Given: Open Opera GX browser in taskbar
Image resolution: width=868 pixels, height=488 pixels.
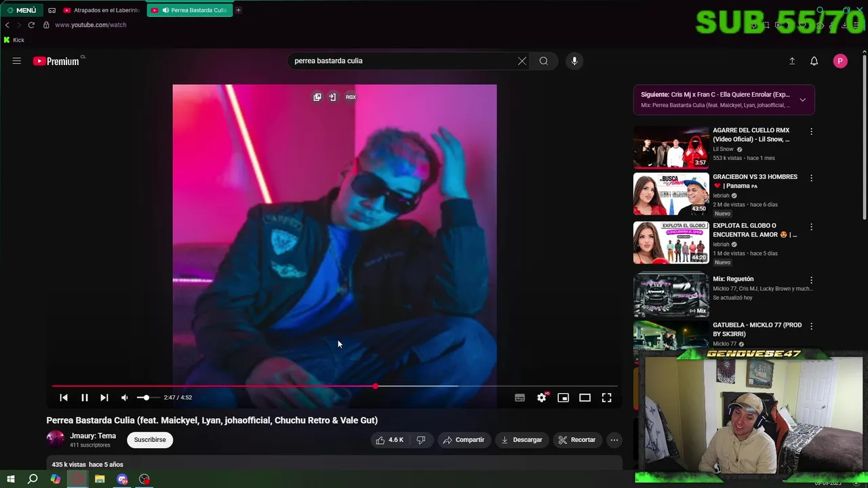Looking at the screenshot, I should pyautogui.click(x=77, y=479).
